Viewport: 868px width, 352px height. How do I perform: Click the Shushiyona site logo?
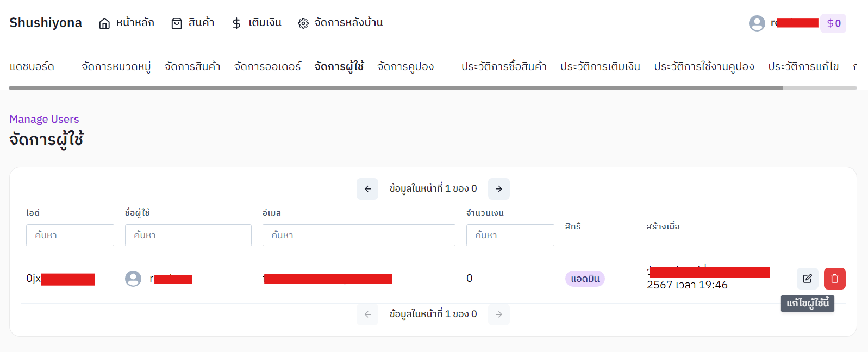tap(46, 23)
